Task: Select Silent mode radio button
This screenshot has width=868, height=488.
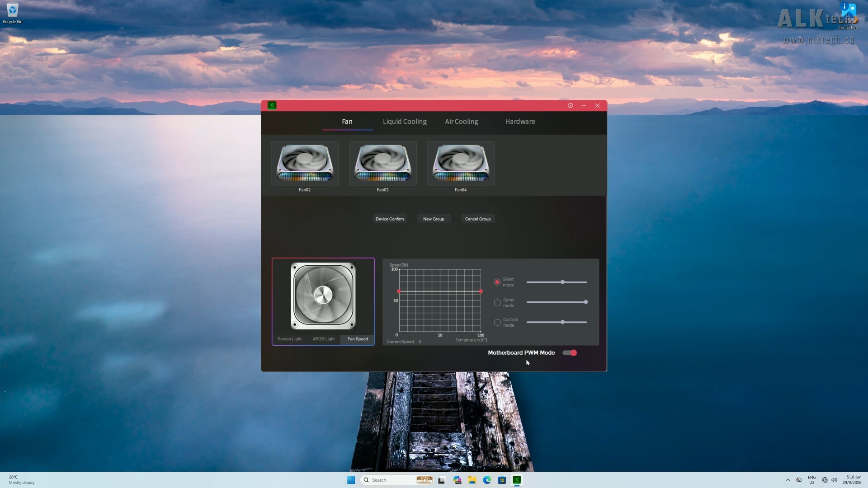Action: (497, 282)
